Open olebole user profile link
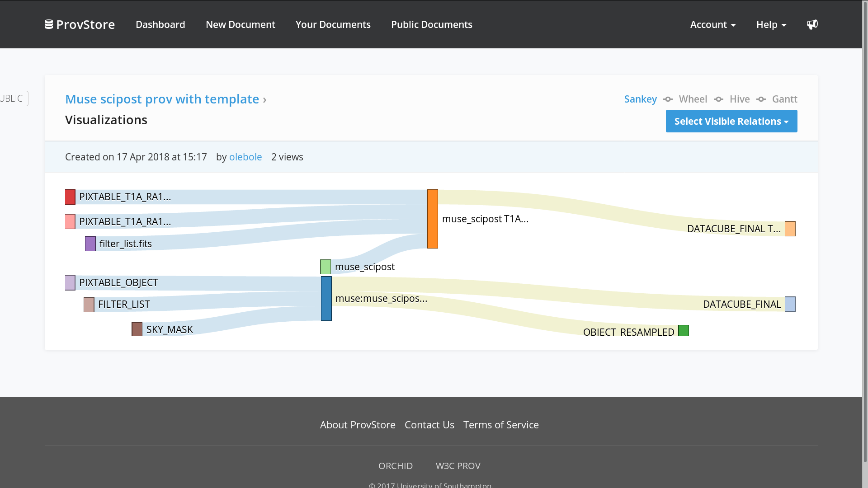 [245, 157]
